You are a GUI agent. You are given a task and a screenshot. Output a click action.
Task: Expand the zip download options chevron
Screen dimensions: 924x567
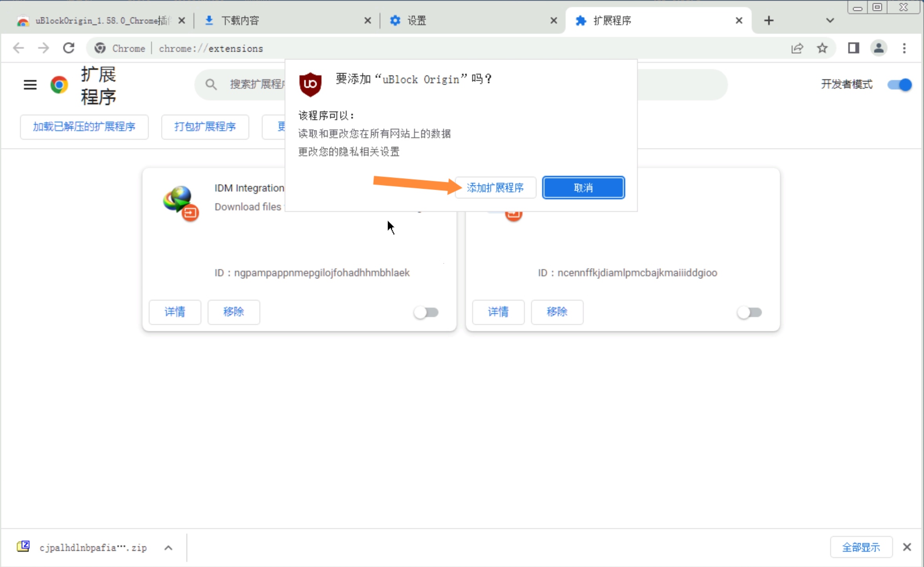tap(168, 548)
